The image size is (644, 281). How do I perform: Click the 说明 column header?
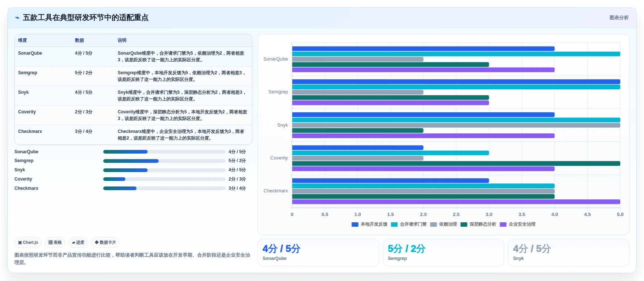tap(122, 40)
